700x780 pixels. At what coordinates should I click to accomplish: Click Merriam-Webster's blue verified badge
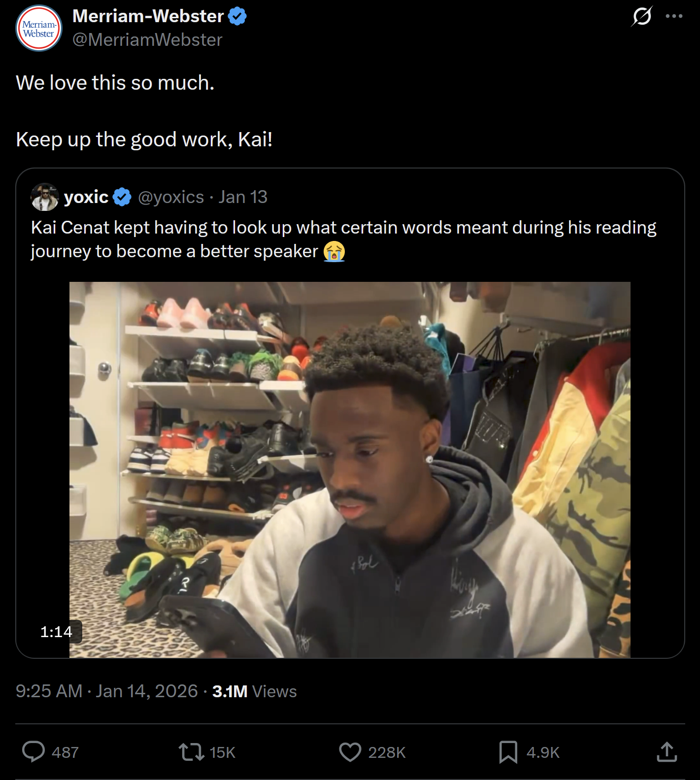(237, 16)
